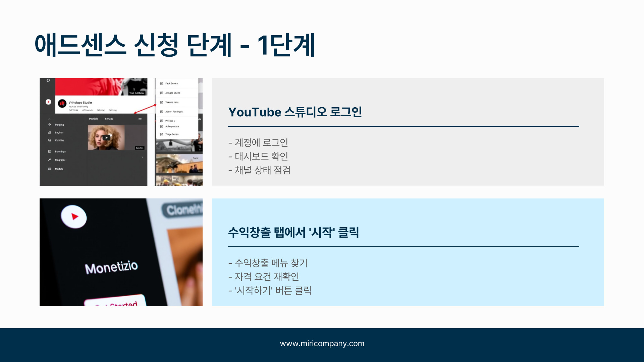Viewport: 644px width, 362px height.
Task: Click the small dropdown arrow below the video
Action: point(142,157)
